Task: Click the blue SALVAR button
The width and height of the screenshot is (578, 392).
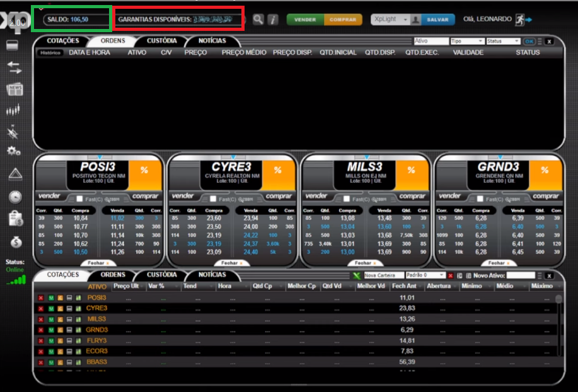Action: click(x=438, y=20)
